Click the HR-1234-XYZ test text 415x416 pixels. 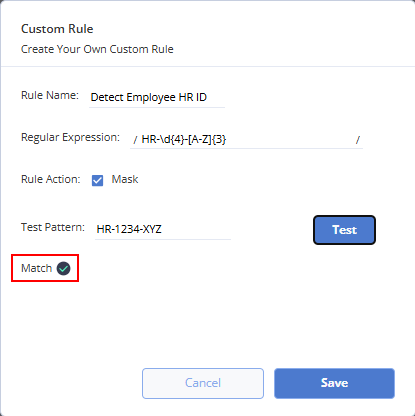click(x=129, y=229)
